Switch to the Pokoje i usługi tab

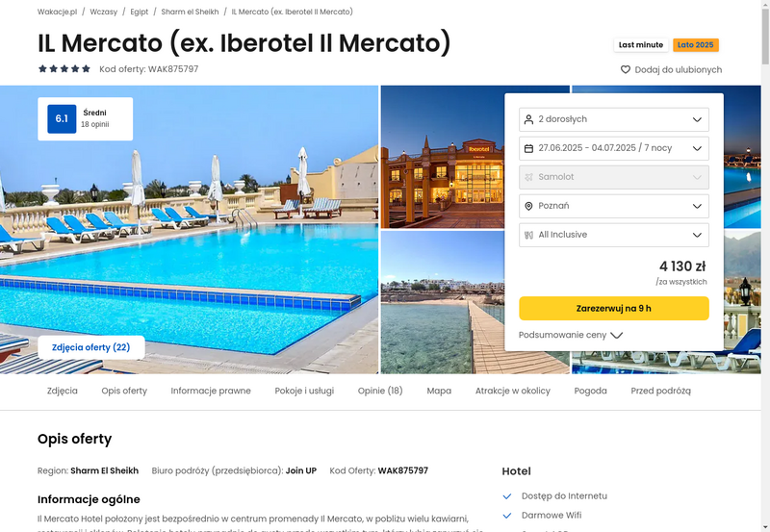[304, 391]
